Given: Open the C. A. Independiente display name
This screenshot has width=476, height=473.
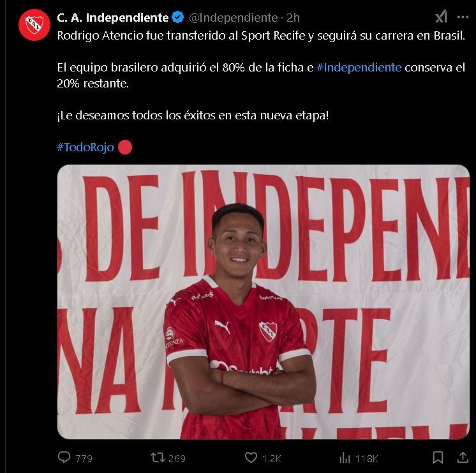Looking at the screenshot, I should tap(113, 18).
